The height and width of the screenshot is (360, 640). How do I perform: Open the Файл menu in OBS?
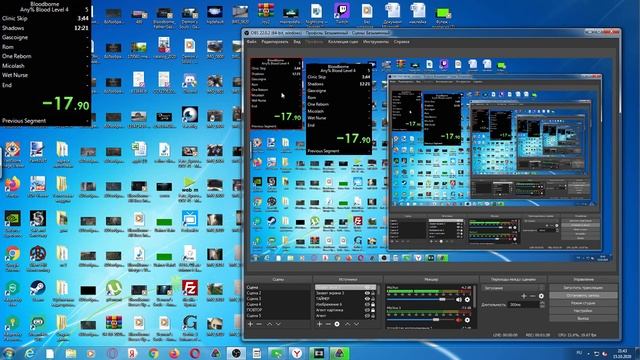coord(251,42)
